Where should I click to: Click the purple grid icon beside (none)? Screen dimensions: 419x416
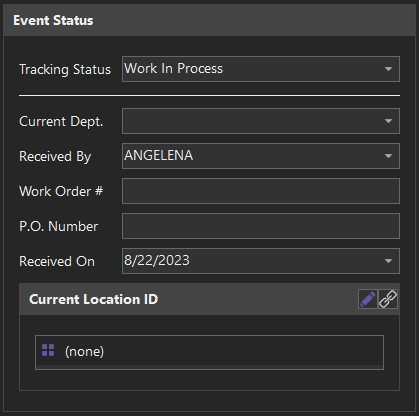coord(48,350)
